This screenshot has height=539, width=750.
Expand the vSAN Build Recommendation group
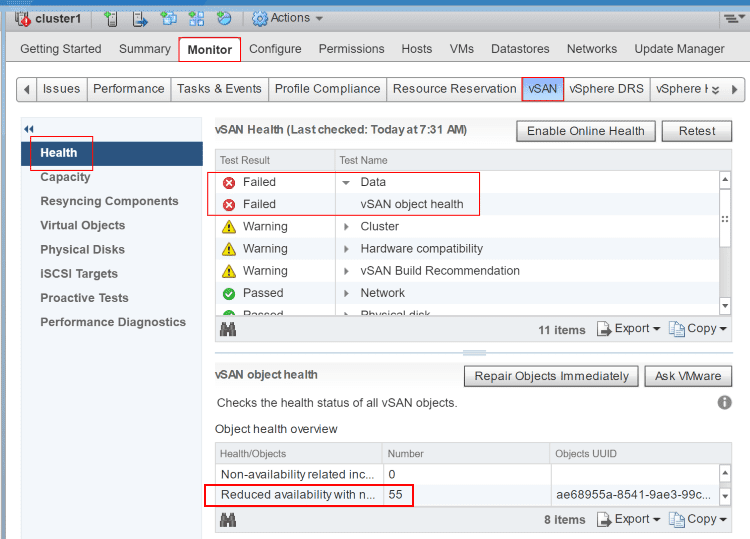(x=346, y=271)
